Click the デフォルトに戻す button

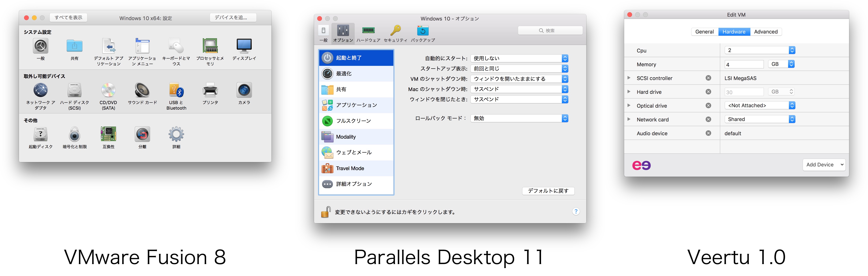tap(548, 191)
